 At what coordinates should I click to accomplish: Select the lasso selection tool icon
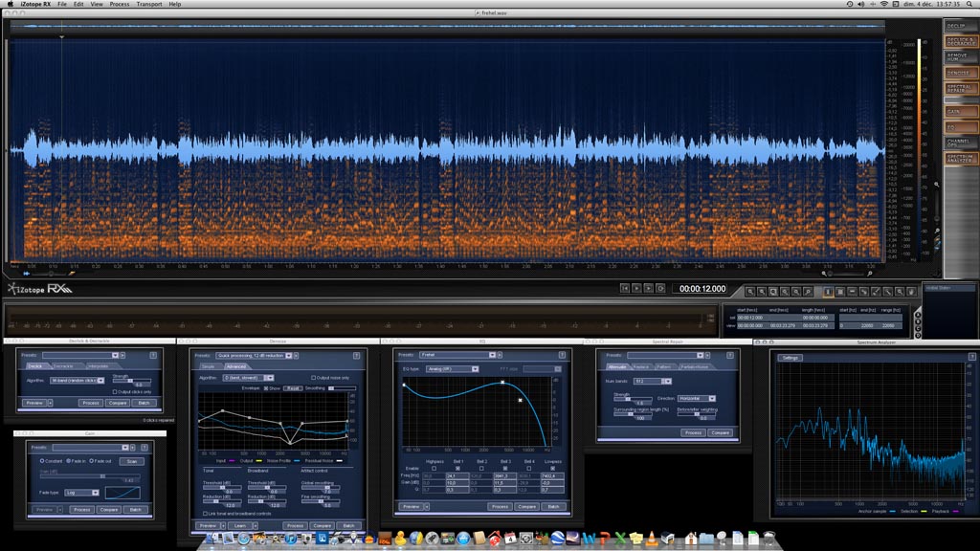(864, 291)
